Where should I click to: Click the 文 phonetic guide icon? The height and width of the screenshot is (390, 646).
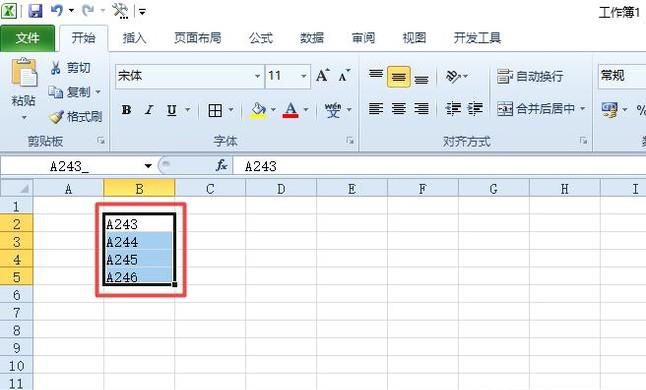(333, 110)
